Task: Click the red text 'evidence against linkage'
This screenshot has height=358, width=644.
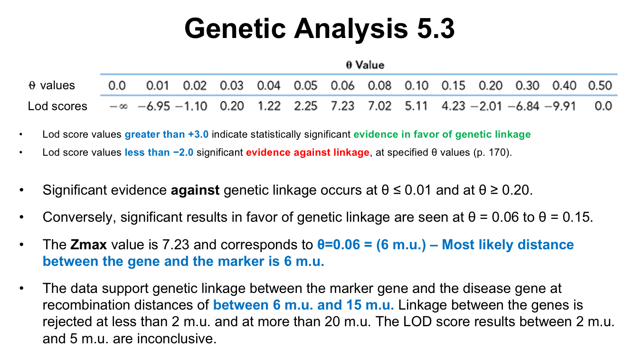Action: [307, 152]
